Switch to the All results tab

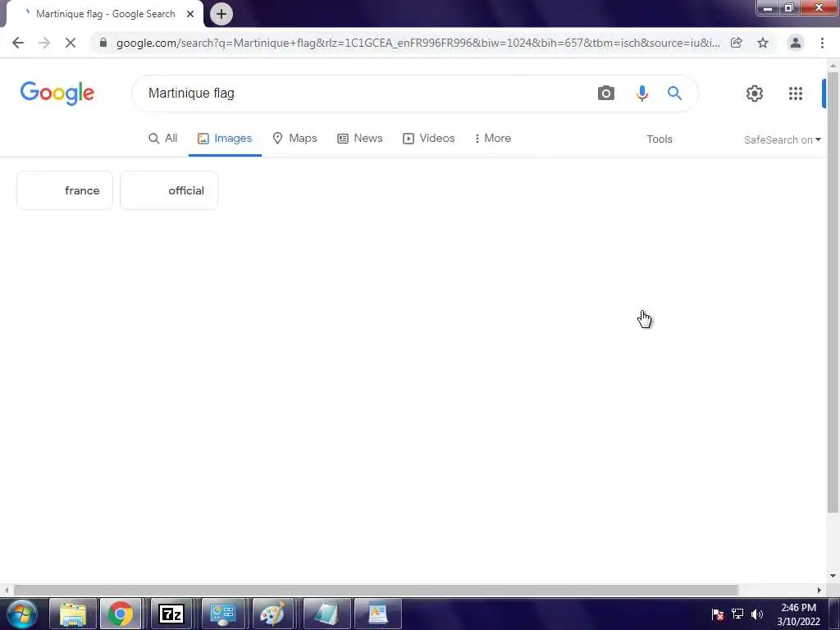click(x=163, y=138)
